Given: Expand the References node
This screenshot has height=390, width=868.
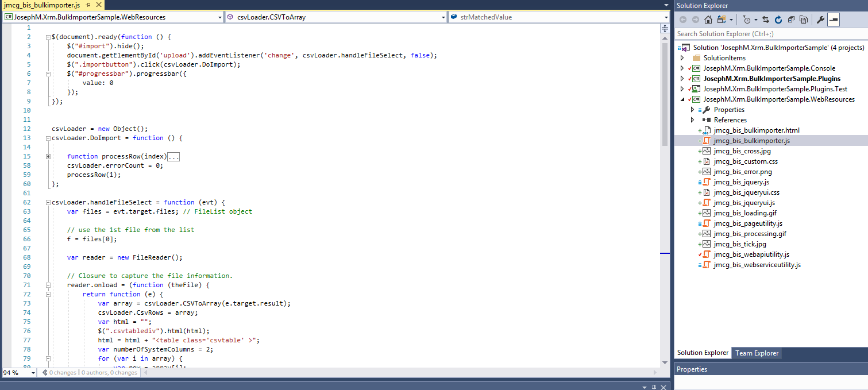Looking at the screenshot, I should coord(692,119).
